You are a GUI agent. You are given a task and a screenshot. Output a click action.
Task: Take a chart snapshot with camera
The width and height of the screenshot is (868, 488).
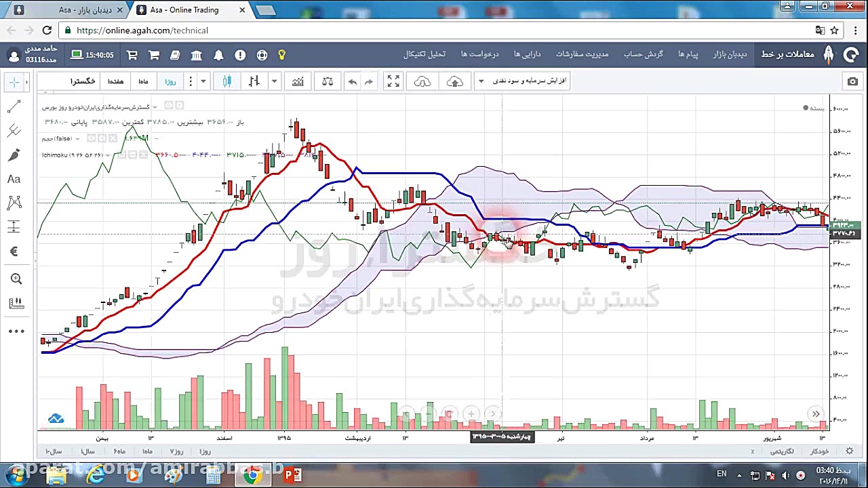pos(852,81)
